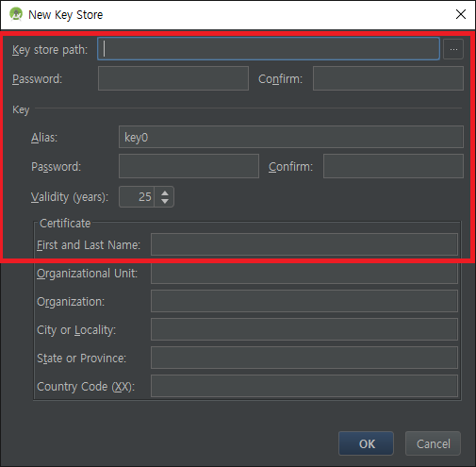Click the "Organizational Unit:" label

pyautogui.click(x=87, y=274)
